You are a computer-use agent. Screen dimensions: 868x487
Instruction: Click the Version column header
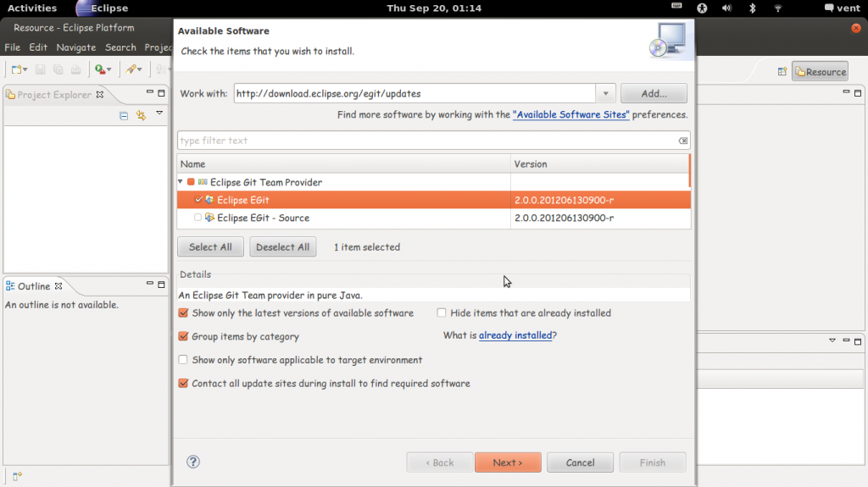coord(600,163)
